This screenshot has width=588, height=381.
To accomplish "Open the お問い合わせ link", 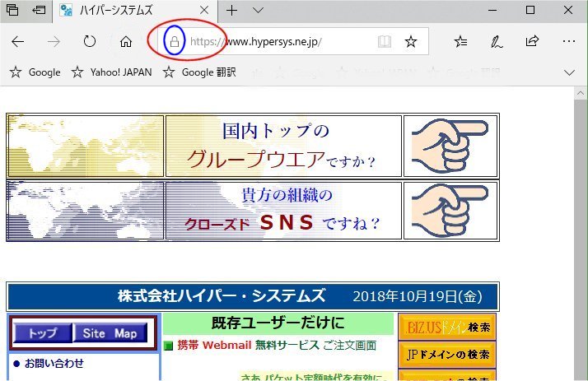I will (54, 363).
